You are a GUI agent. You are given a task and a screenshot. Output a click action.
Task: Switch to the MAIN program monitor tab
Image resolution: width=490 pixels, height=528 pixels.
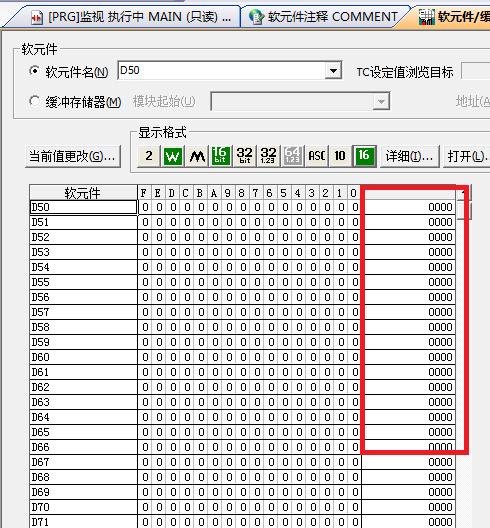130,17
